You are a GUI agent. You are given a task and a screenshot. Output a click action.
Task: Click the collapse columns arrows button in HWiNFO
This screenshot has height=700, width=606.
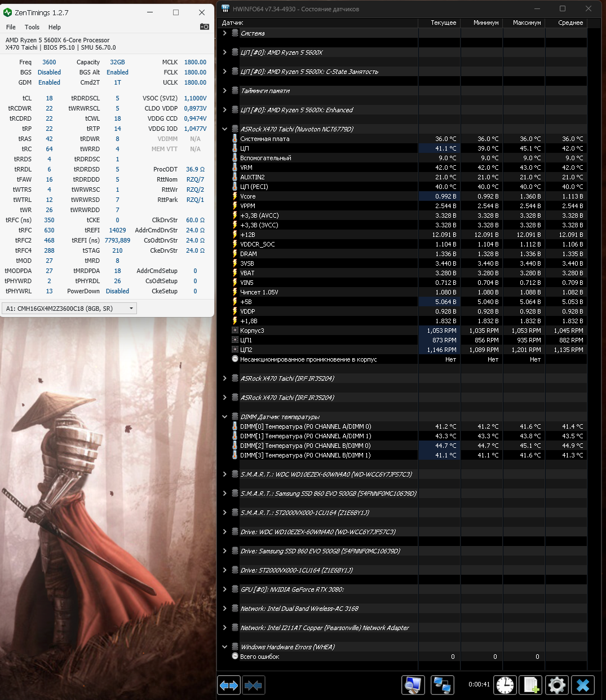click(x=253, y=685)
